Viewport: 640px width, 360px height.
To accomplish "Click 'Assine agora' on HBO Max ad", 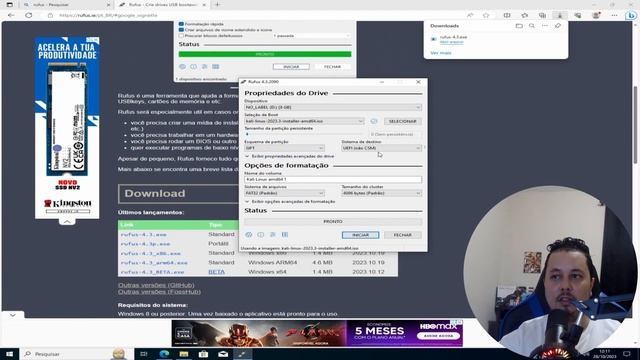I will (438, 336).
